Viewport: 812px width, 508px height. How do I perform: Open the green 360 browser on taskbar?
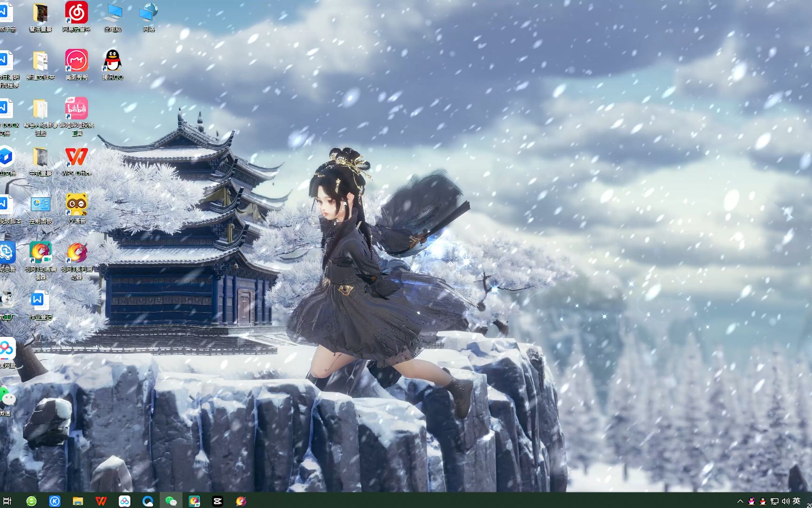tap(31, 501)
